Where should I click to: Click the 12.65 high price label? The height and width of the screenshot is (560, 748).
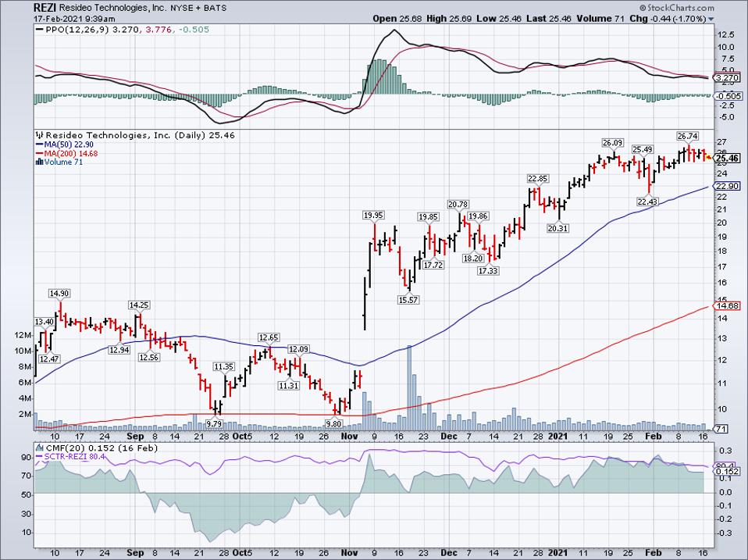click(x=269, y=337)
